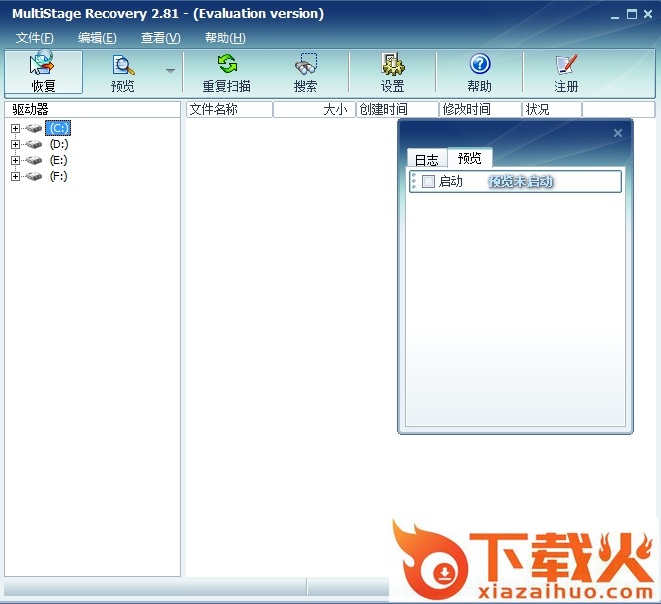Switch to the 预览 tab in the panel
Image resolution: width=661 pixels, height=604 pixels.
tap(470, 158)
